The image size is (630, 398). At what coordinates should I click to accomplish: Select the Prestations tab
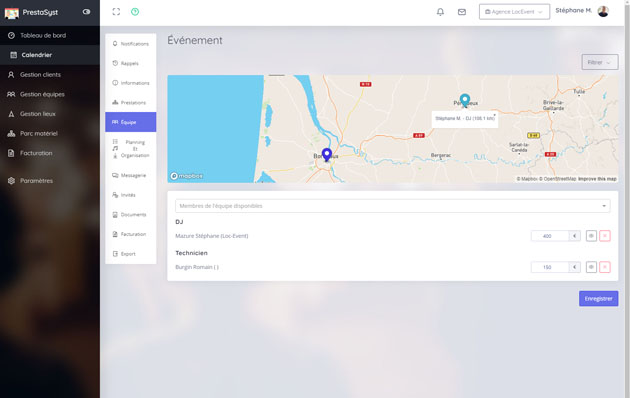[131, 103]
